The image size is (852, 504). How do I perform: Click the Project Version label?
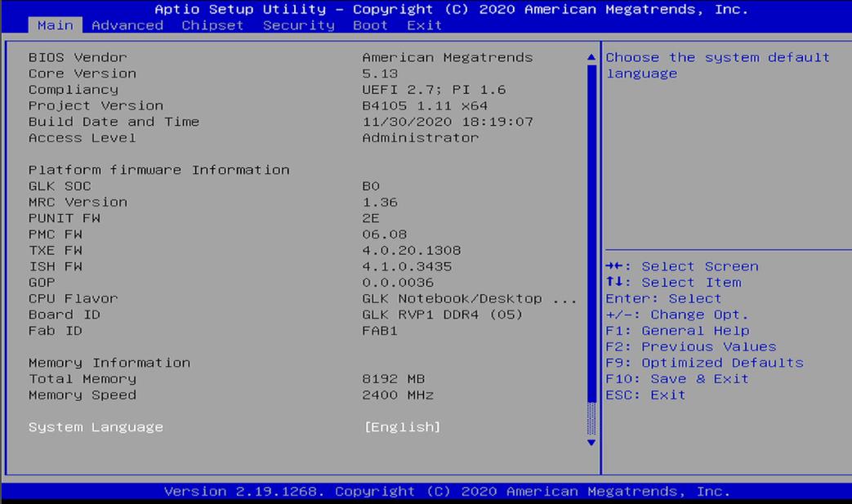pyautogui.click(x=96, y=105)
